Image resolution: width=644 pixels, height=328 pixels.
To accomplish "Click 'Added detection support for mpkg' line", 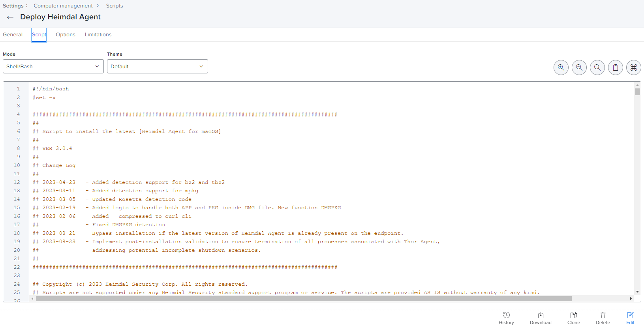I will pos(115,191).
